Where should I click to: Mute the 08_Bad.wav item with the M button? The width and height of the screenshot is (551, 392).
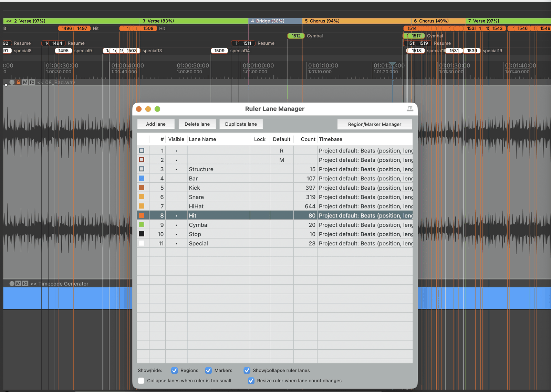pyautogui.click(x=25, y=82)
